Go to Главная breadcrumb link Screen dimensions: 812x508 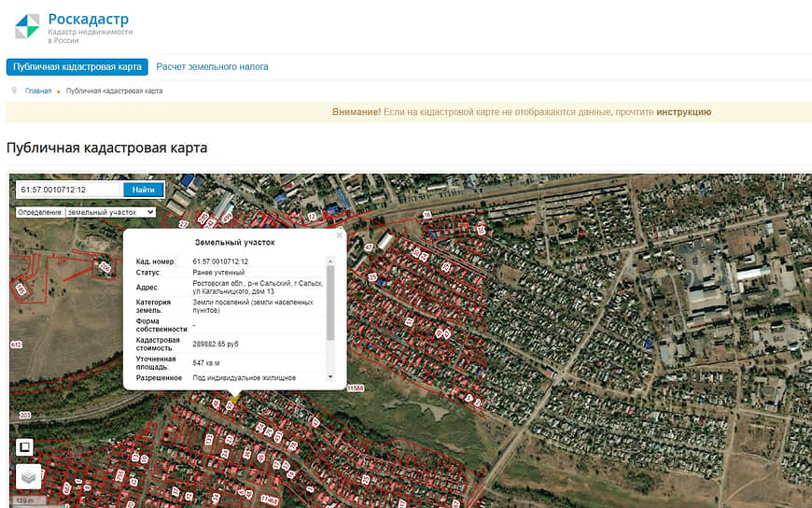pos(38,91)
